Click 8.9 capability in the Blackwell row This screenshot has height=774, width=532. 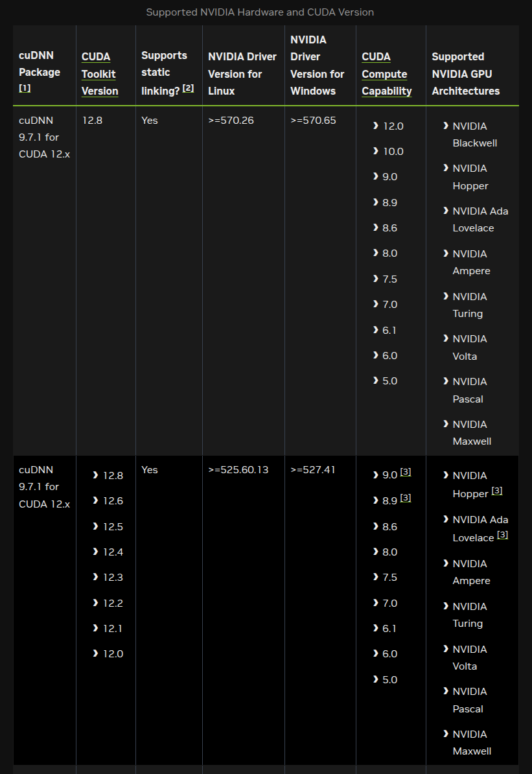click(x=390, y=202)
